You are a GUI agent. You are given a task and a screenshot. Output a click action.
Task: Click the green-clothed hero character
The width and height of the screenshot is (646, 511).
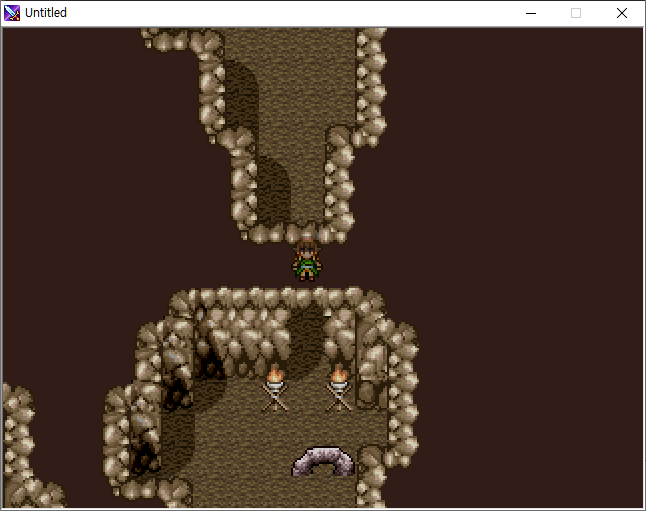(x=307, y=260)
